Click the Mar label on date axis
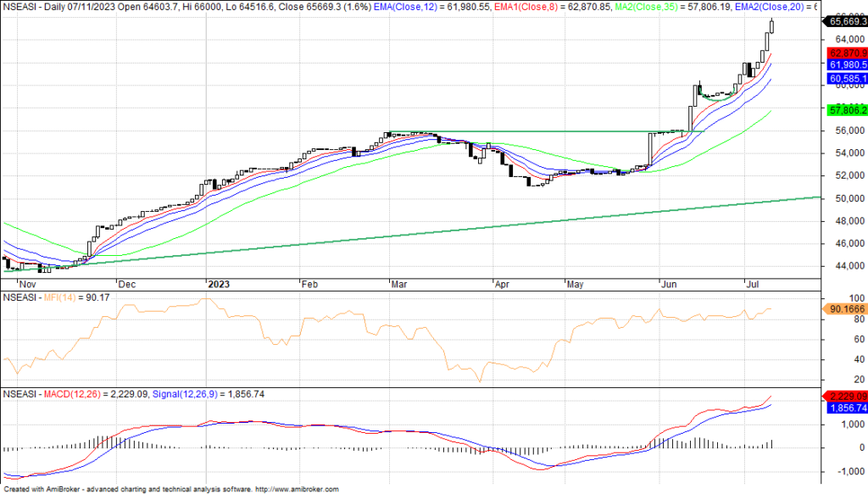This screenshot has height=494, width=868. coord(396,286)
